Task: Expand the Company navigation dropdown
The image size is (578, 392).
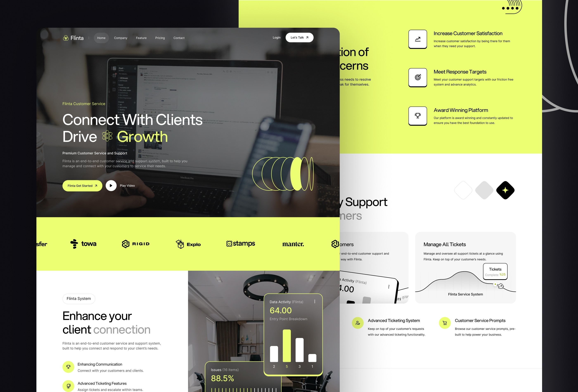Action: click(x=121, y=38)
